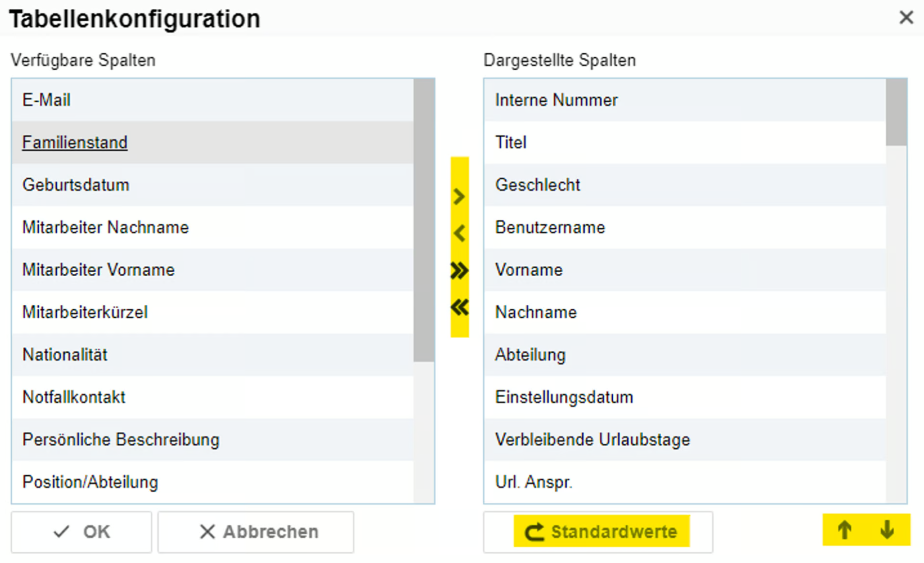Pick Mitarbeiterkürzel in the available list
The height and width of the screenshot is (563, 924).
click(x=85, y=312)
